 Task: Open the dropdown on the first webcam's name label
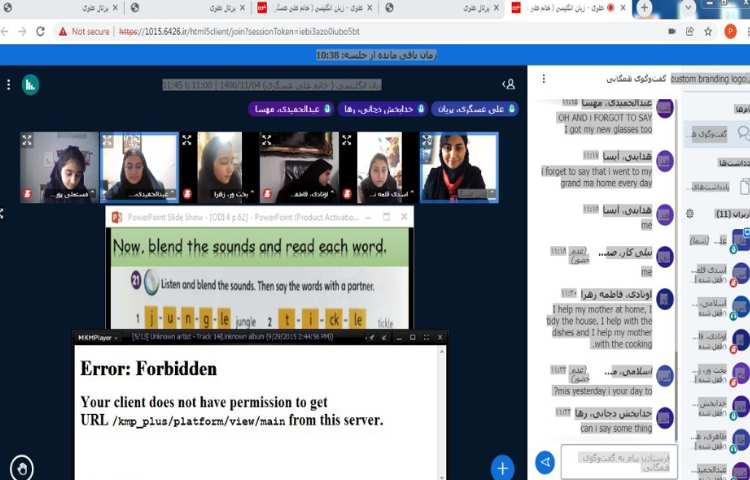[x=92, y=194]
